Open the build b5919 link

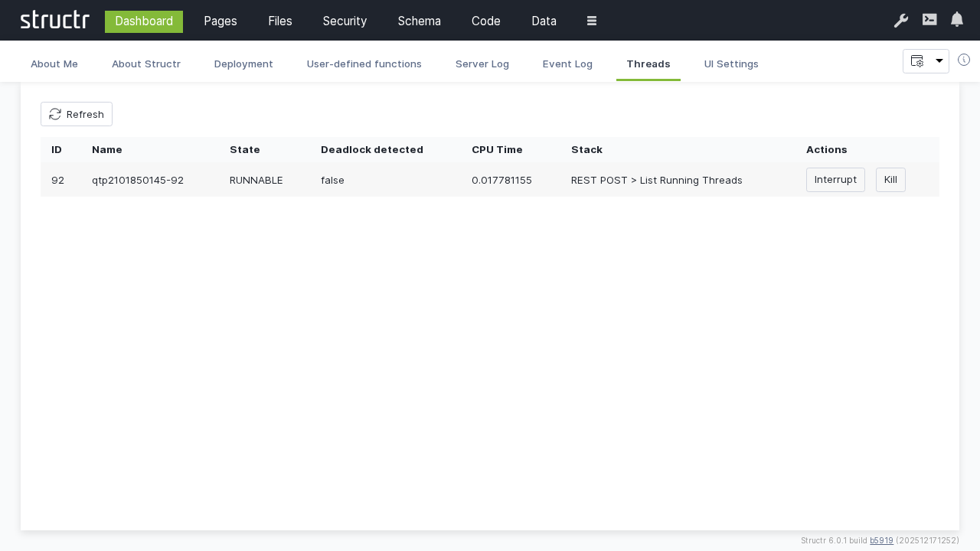click(881, 540)
